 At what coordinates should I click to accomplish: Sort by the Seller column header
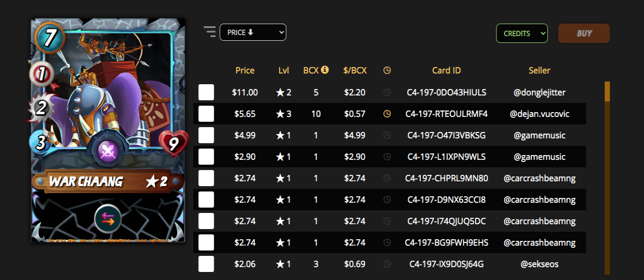tap(539, 70)
